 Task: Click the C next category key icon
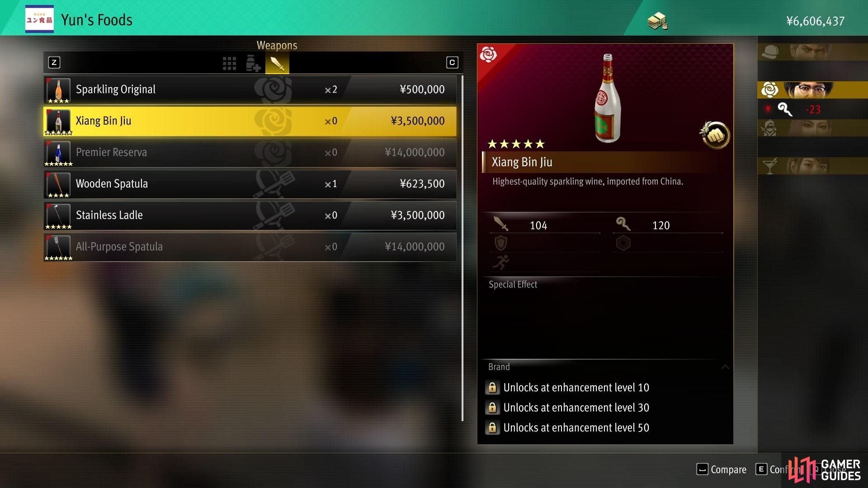pos(452,62)
